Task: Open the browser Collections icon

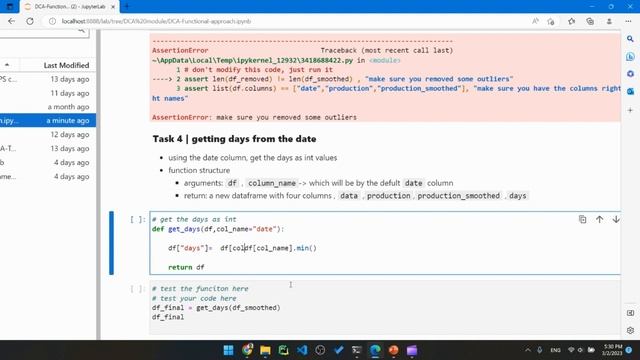Action: 590,21
